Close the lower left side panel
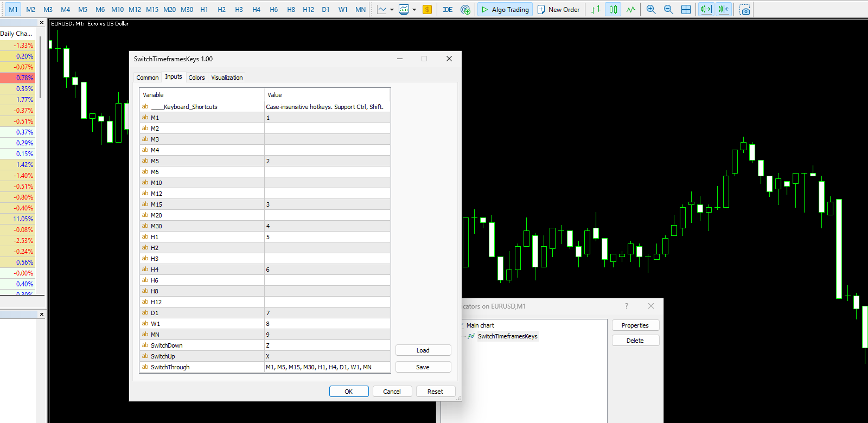Screen dimensions: 868x423 point(42,314)
